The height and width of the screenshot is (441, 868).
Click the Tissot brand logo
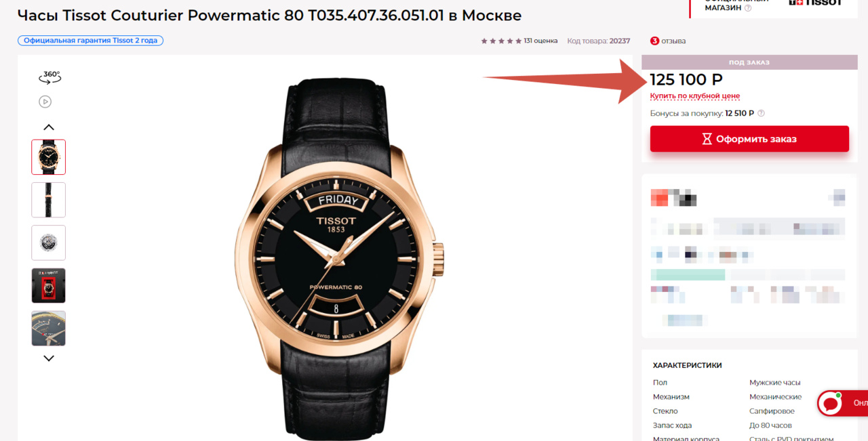coord(816,3)
